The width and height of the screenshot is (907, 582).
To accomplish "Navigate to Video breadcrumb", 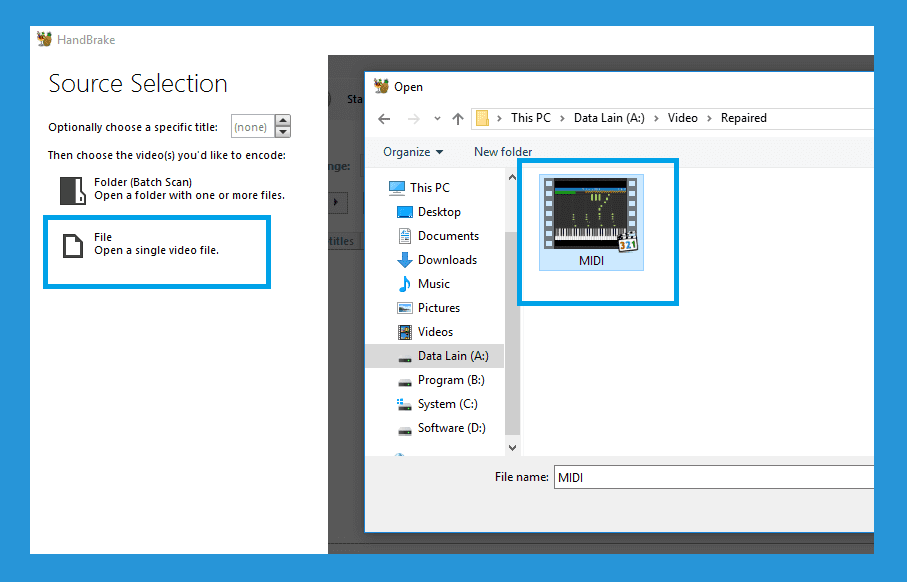I will pyautogui.click(x=683, y=118).
